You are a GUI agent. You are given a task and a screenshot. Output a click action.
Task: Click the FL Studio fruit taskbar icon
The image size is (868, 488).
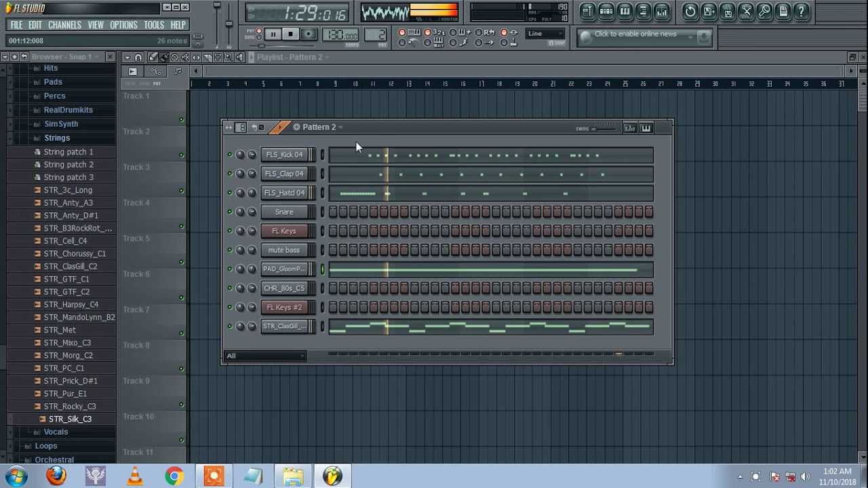(x=332, y=476)
